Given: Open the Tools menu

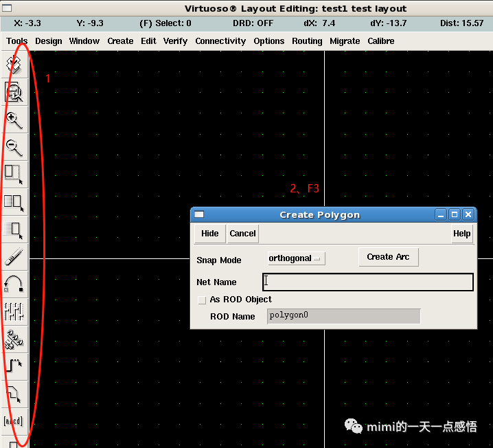Looking at the screenshot, I should (16, 41).
